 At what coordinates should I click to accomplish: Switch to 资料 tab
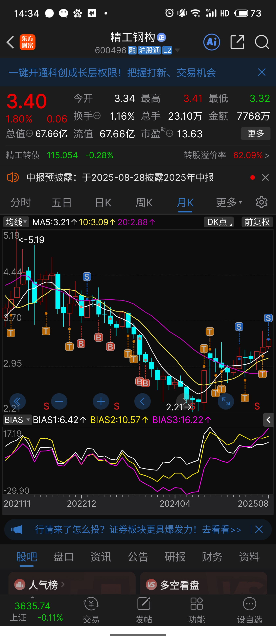[249, 557]
